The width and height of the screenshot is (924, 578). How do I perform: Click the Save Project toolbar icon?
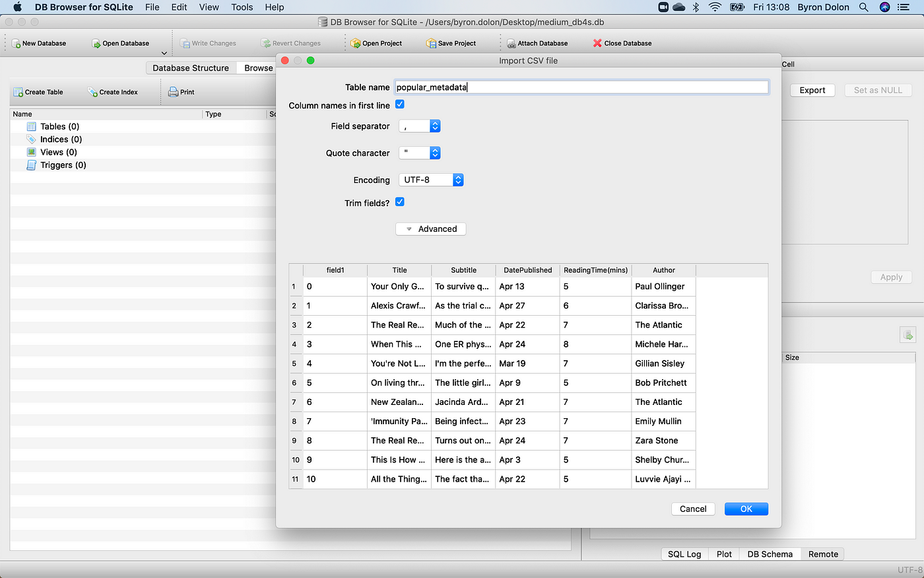coord(432,44)
